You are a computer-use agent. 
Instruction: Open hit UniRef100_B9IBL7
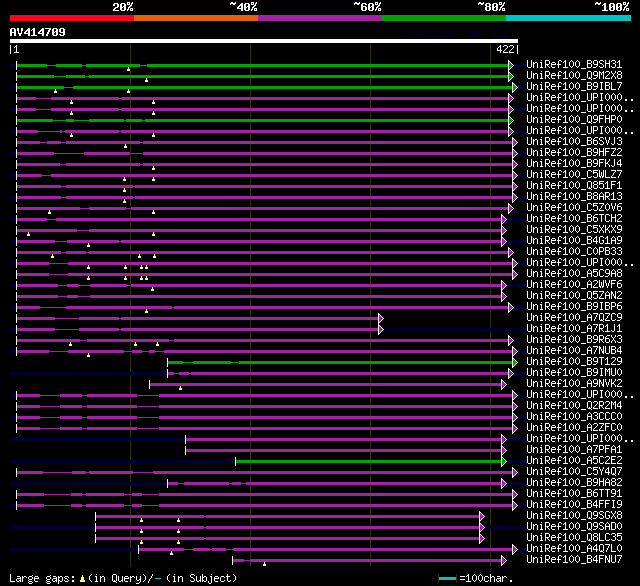(574, 86)
